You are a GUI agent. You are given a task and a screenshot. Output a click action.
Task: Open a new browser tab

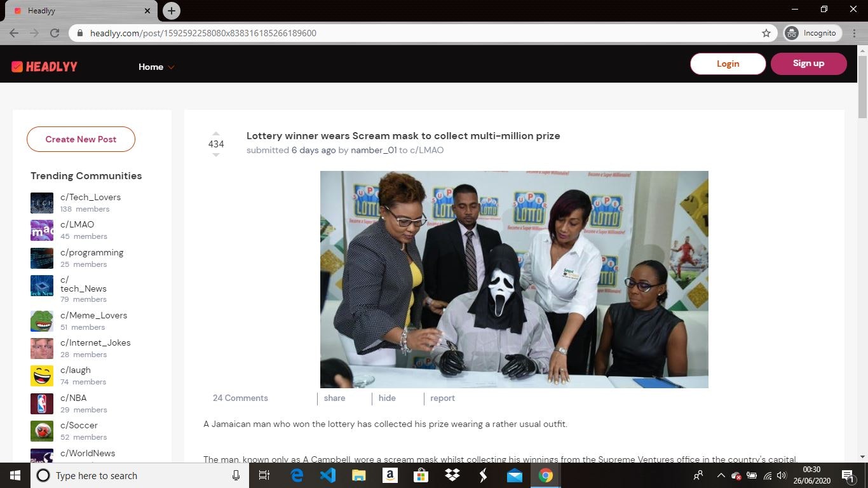(171, 11)
